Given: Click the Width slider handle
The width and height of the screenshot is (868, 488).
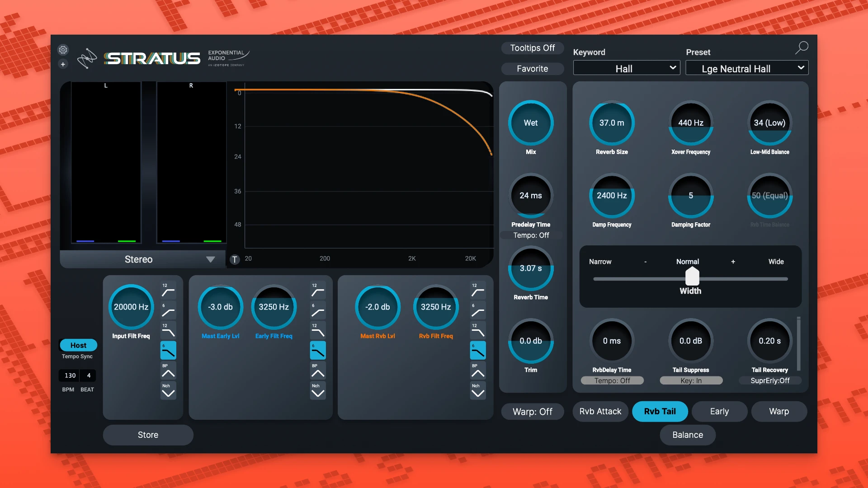Looking at the screenshot, I should (x=691, y=276).
